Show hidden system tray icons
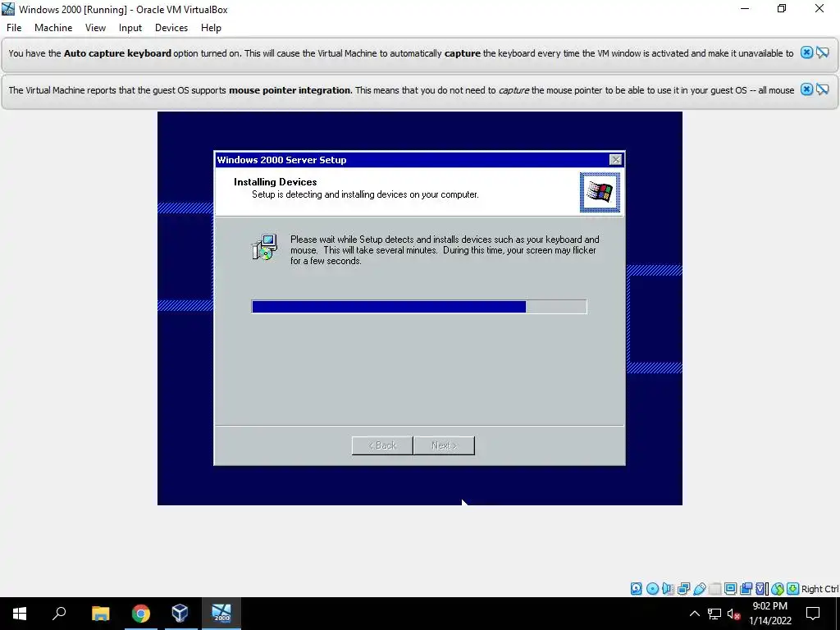The height and width of the screenshot is (630, 840). (694, 614)
